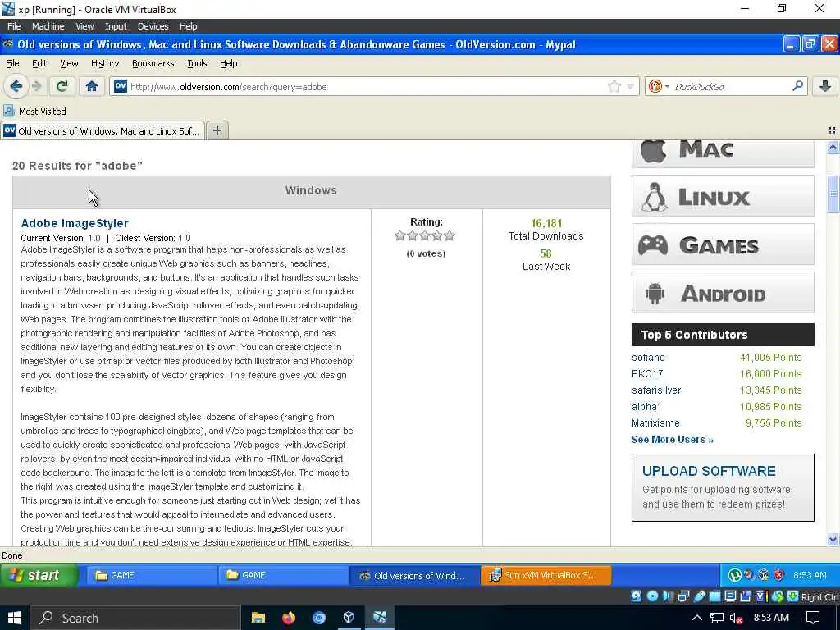Open the address bar history dropdown arrow
840x630 pixels.
(631, 86)
